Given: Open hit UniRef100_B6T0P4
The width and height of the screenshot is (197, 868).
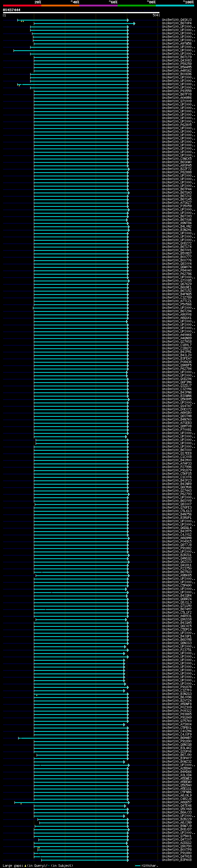Looking at the screenshot, I should click(x=177, y=23).
